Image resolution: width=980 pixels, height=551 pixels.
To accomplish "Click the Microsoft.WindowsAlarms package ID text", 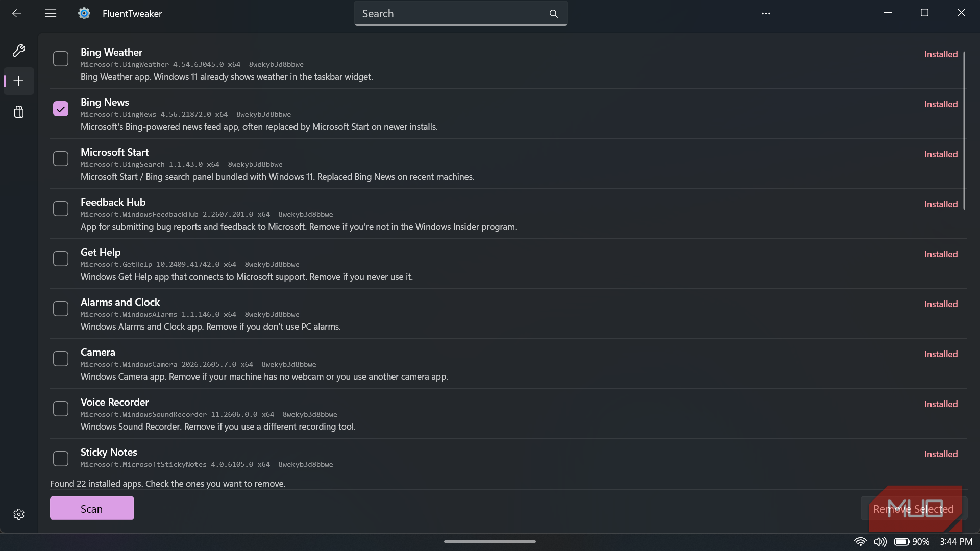I will [x=190, y=314].
